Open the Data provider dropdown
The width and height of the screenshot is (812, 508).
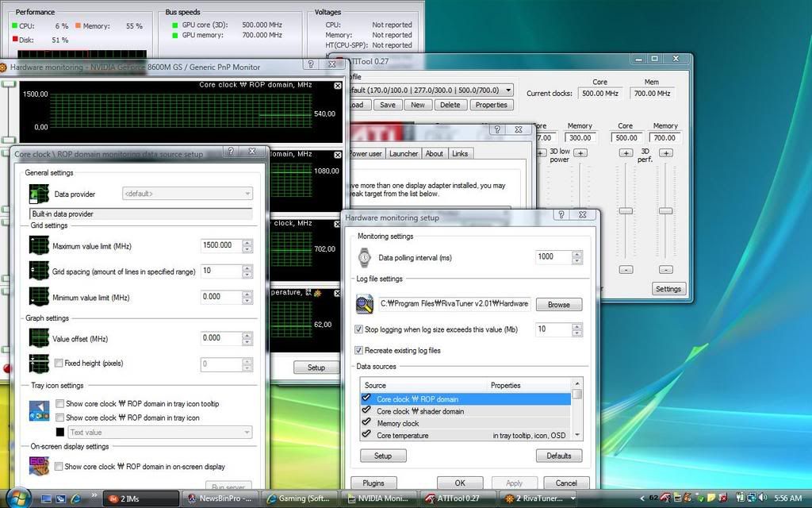(187, 194)
